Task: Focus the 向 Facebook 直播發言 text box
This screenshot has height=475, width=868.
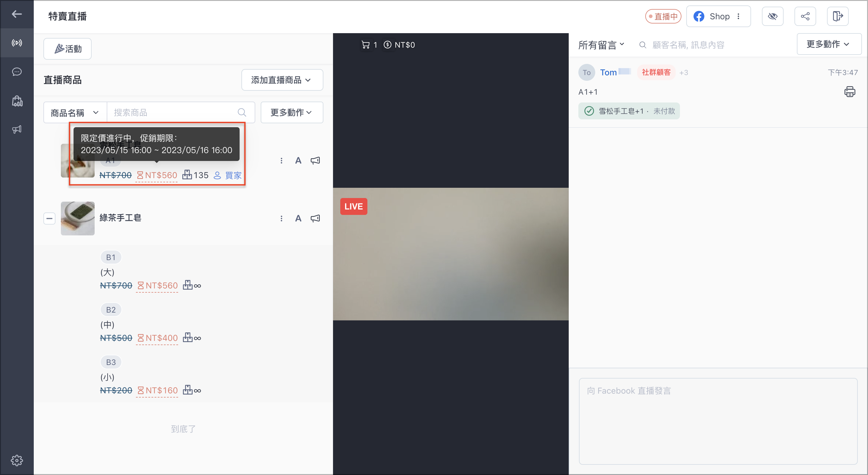Action: click(x=718, y=421)
